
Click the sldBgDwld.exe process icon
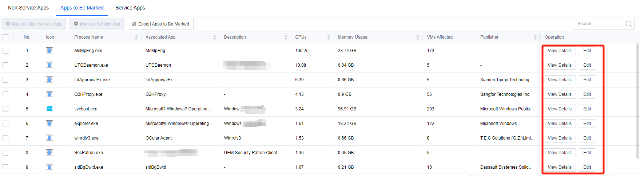(x=49, y=167)
